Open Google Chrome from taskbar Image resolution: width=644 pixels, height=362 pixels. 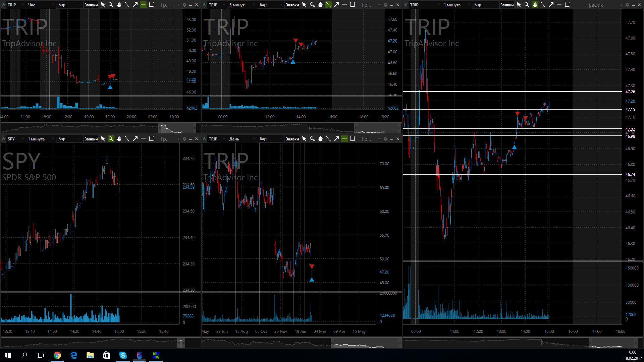(57, 355)
